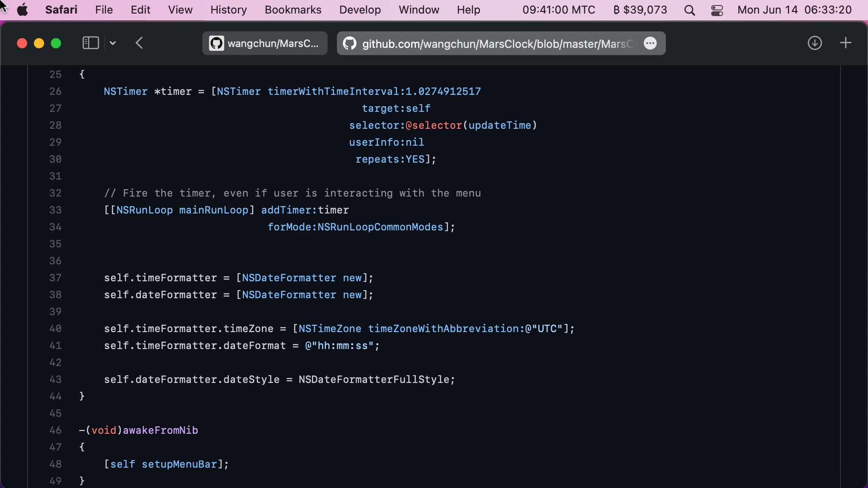The image size is (868, 488).
Task: Switch to the wangchun/MarsC... tab
Action: (265, 43)
